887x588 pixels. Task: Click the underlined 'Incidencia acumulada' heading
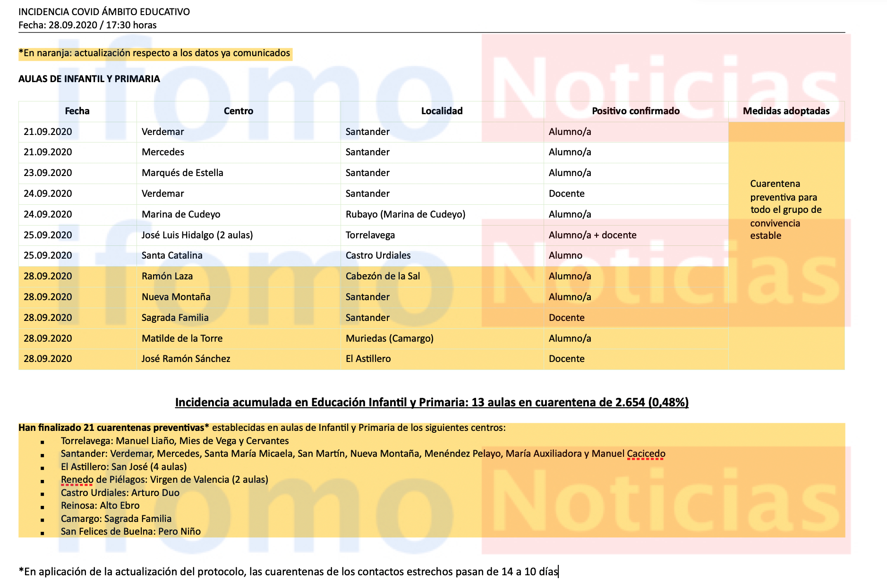coord(431,402)
